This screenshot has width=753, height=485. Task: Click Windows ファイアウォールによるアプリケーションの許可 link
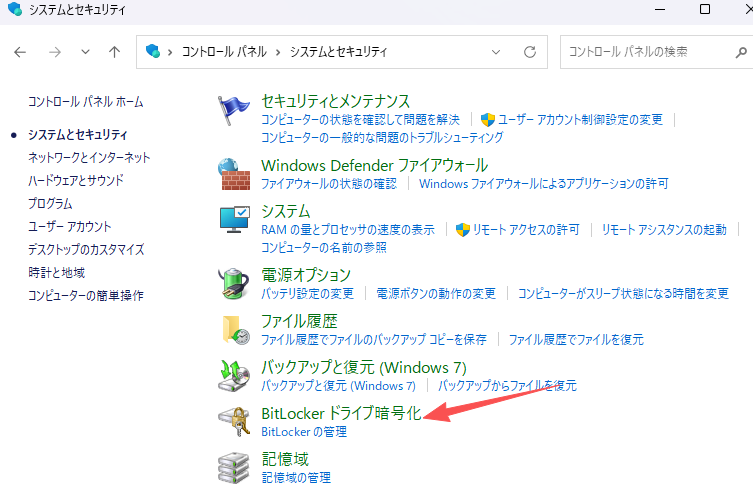click(544, 184)
